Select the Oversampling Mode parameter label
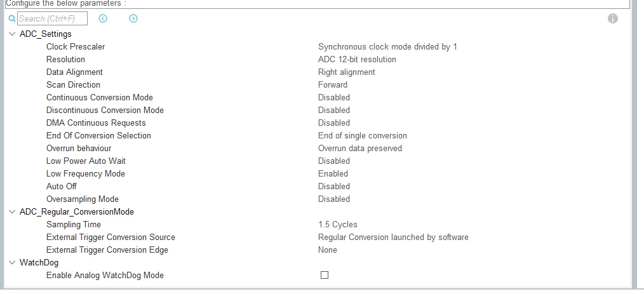This screenshot has height=294, width=644. tap(83, 199)
